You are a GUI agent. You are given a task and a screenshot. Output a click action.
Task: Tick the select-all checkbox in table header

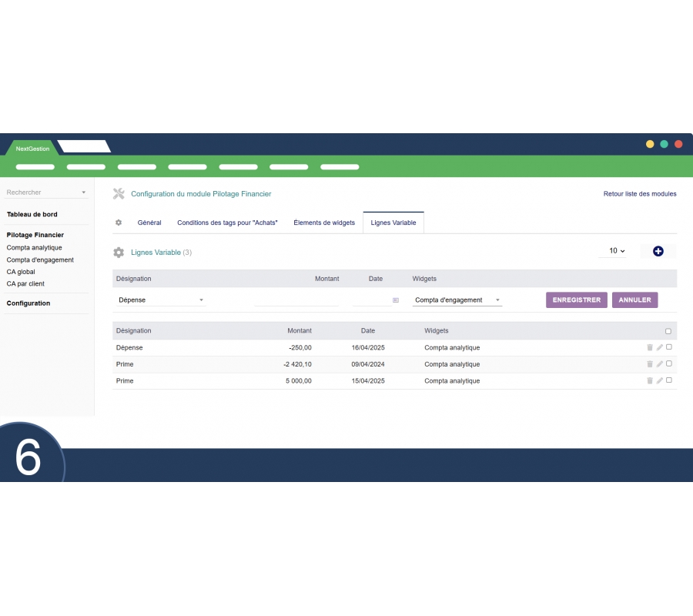668,331
